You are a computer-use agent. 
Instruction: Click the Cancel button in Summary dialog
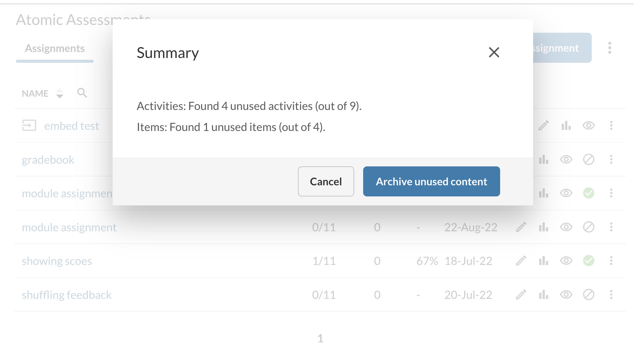(x=326, y=181)
